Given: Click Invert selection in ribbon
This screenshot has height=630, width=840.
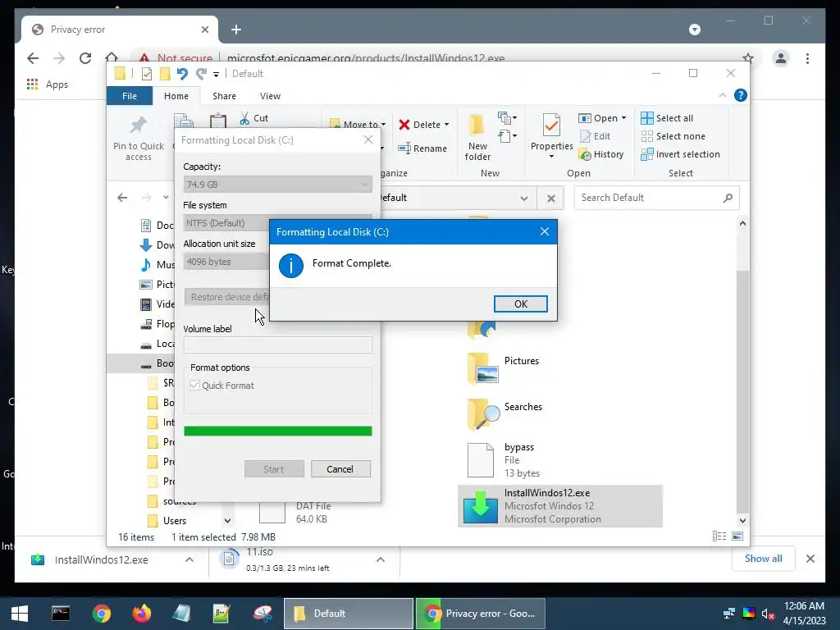Looking at the screenshot, I should coord(680,154).
